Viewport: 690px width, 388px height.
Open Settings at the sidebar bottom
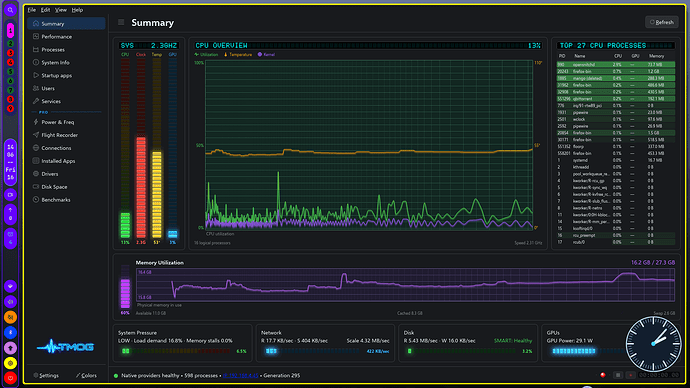[46, 375]
